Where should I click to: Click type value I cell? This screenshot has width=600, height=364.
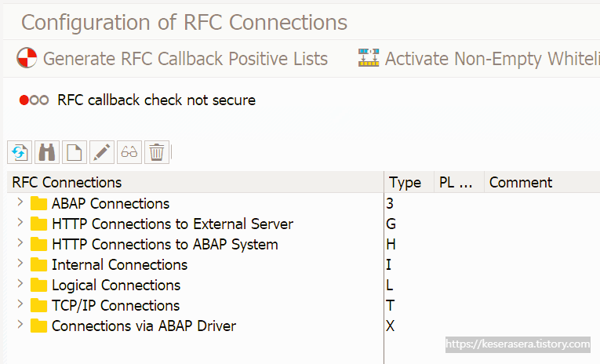[x=389, y=264]
